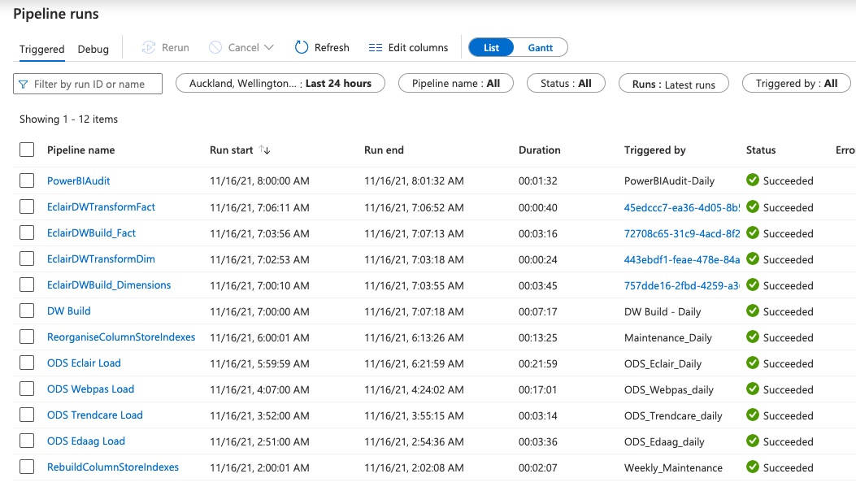
Task: Open the Runs : Latest runs filter
Action: (674, 84)
